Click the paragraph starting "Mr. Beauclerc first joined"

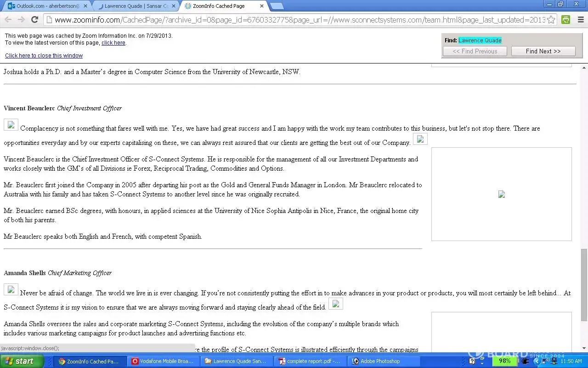click(x=213, y=190)
